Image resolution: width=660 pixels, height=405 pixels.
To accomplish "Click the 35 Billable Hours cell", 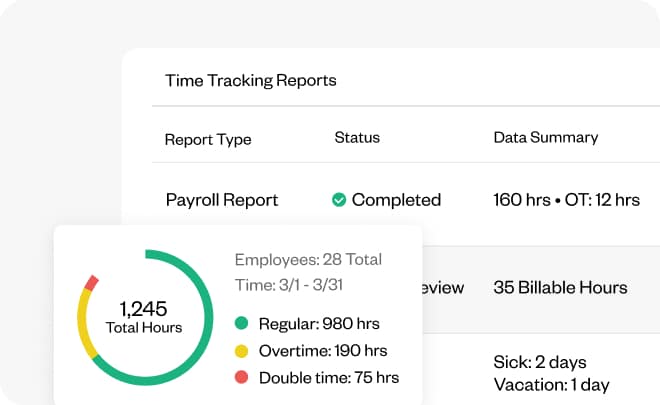I will 560,288.
